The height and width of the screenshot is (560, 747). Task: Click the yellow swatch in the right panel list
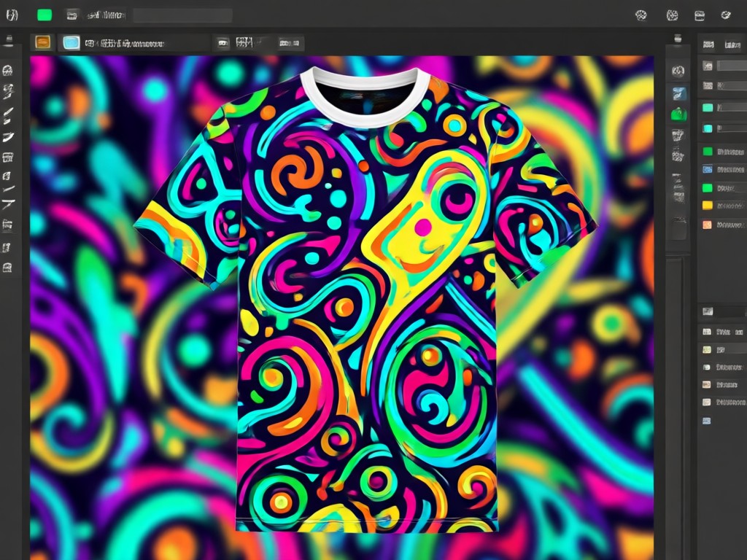[x=708, y=205]
